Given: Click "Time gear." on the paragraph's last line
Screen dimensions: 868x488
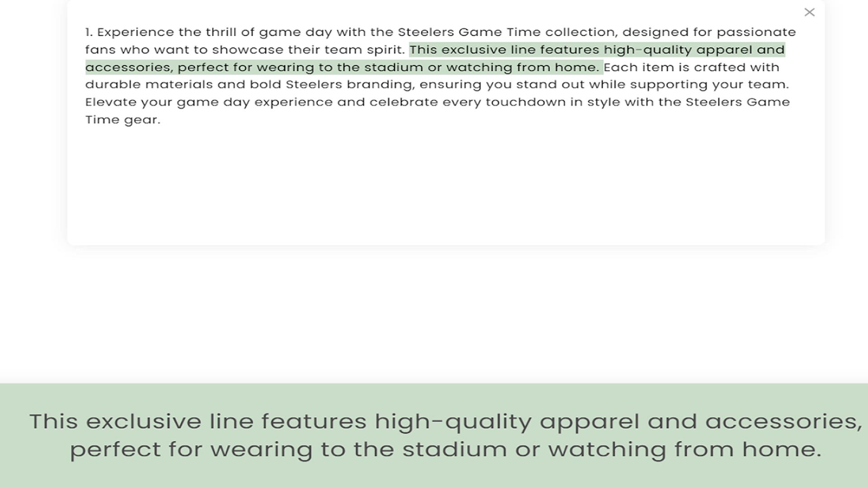Looking at the screenshot, I should 123,120.
